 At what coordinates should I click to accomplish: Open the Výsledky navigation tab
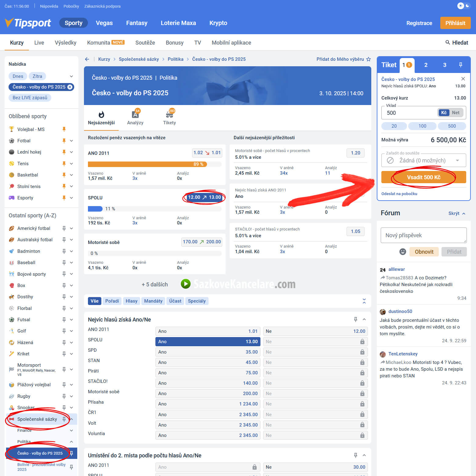[65, 43]
